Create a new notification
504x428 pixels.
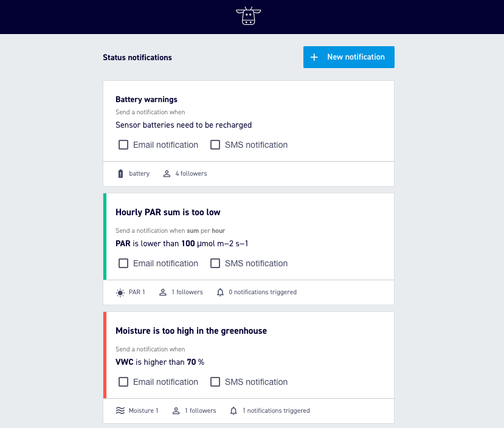coord(348,57)
